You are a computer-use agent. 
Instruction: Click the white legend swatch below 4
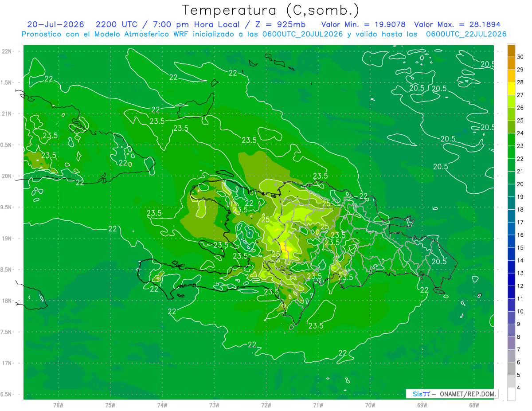pos(511,395)
